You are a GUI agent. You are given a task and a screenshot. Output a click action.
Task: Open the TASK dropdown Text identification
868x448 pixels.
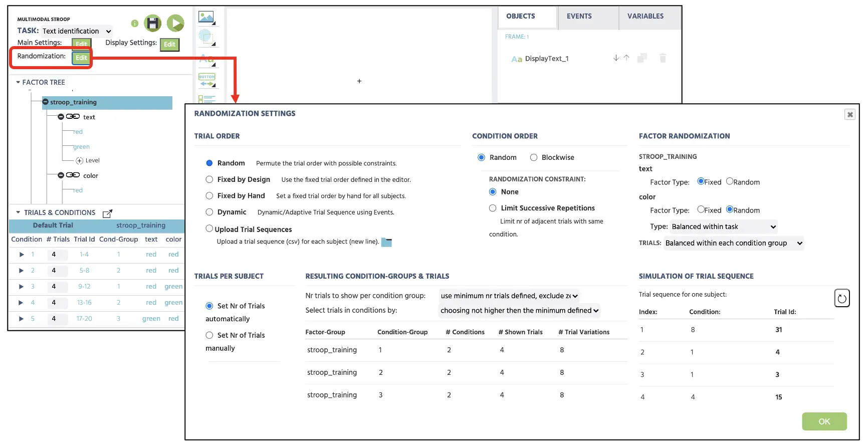click(x=77, y=31)
